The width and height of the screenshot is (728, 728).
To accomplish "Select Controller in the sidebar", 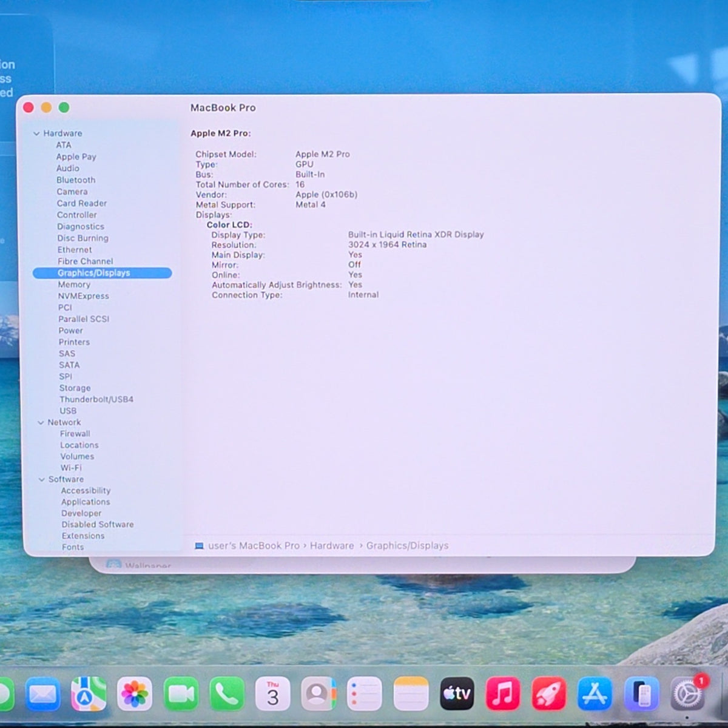I will [x=77, y=215].
